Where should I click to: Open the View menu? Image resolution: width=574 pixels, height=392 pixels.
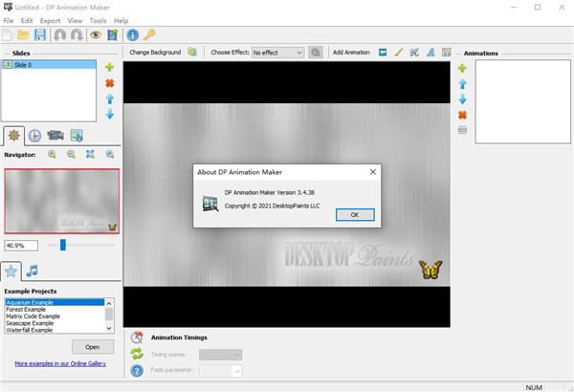pos(75,20)
